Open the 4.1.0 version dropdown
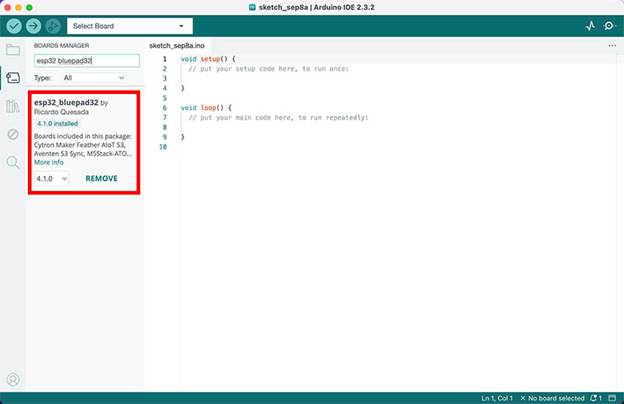Viewport: 624px width, 404px height. [x=51, y=178]
